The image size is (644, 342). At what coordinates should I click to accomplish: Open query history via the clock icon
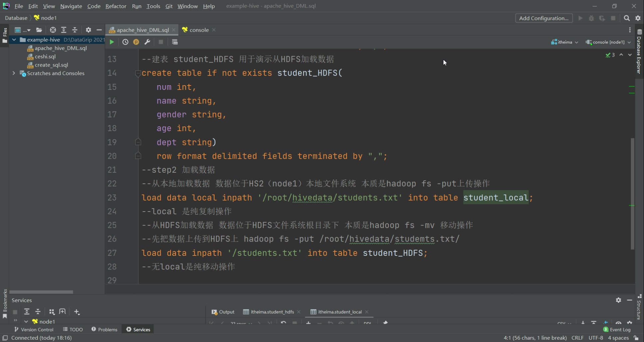[125, 42]
